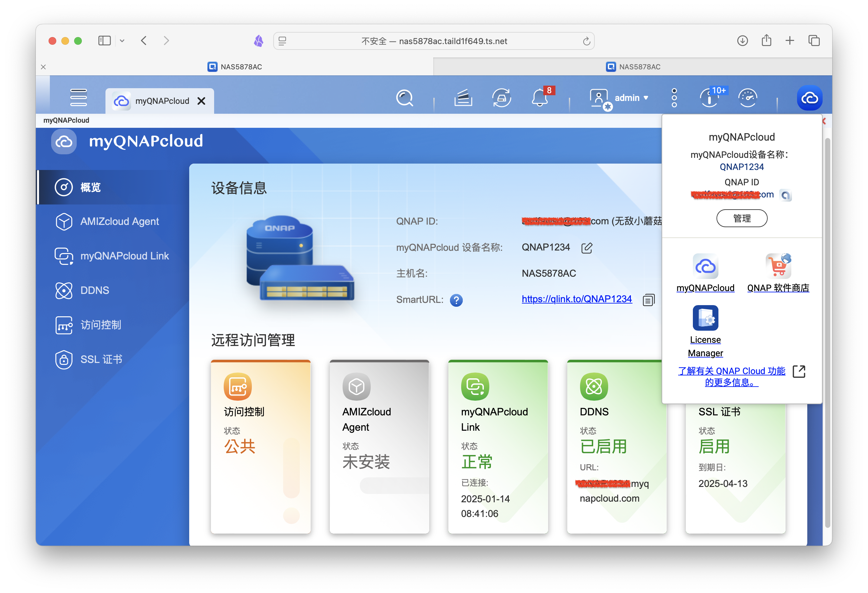This screenshot has width=868, height=593.
Task: Show Safari tab overview icon
Action: [814, 40]
